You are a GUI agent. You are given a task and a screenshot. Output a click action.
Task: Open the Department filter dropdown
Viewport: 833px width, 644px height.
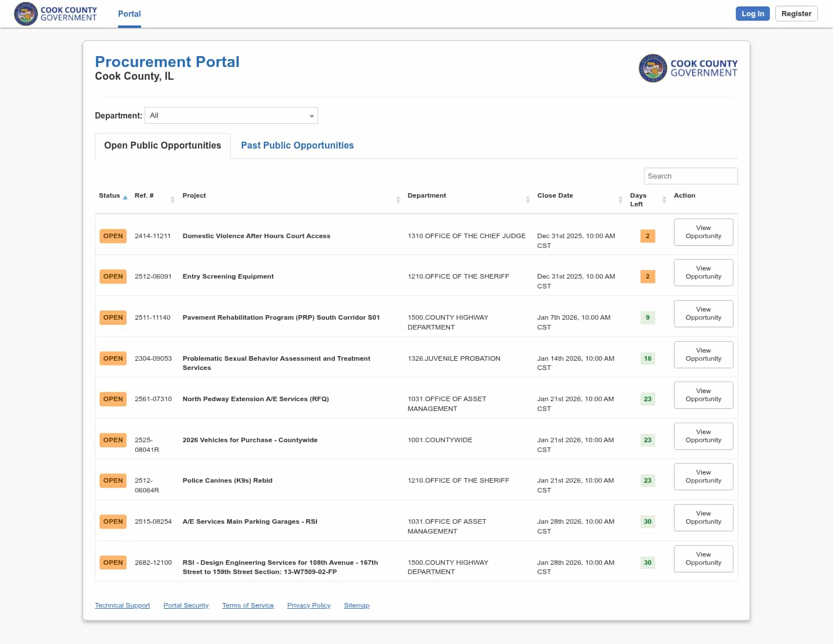(x=231, y=116)
